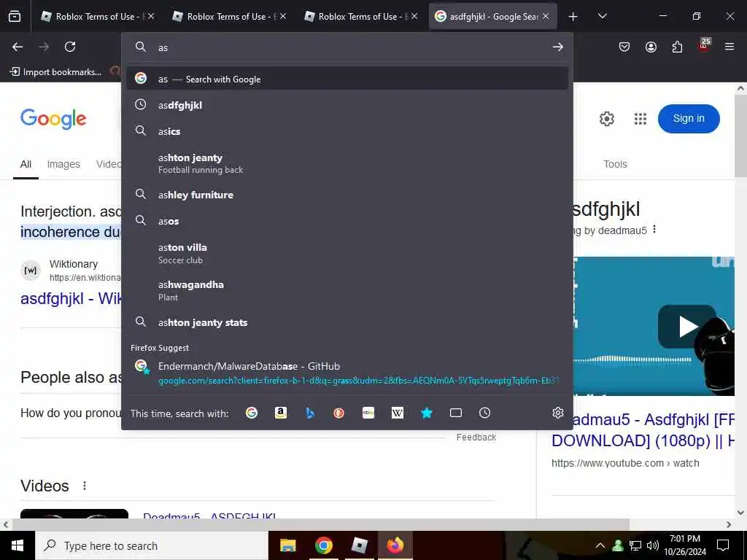
Task: Search bookmarks with the star icon
Action: point(426,413)
